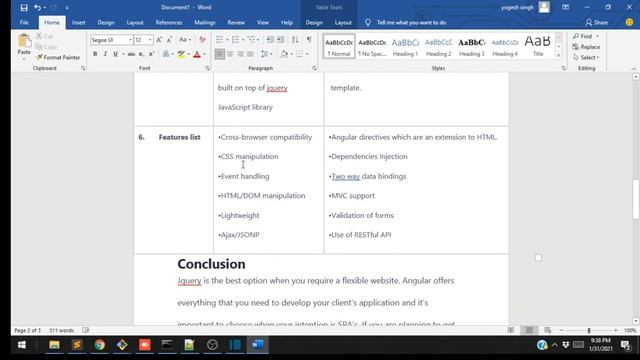Switch to Web Layout view icon
The height and width of the screenshot is (360, 640).
[547, 330]
